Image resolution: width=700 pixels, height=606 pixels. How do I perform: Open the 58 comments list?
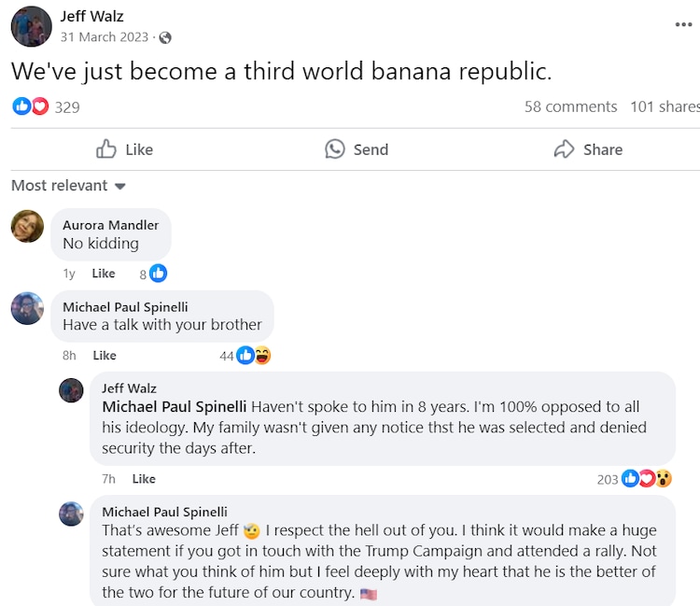coord(570,106)
